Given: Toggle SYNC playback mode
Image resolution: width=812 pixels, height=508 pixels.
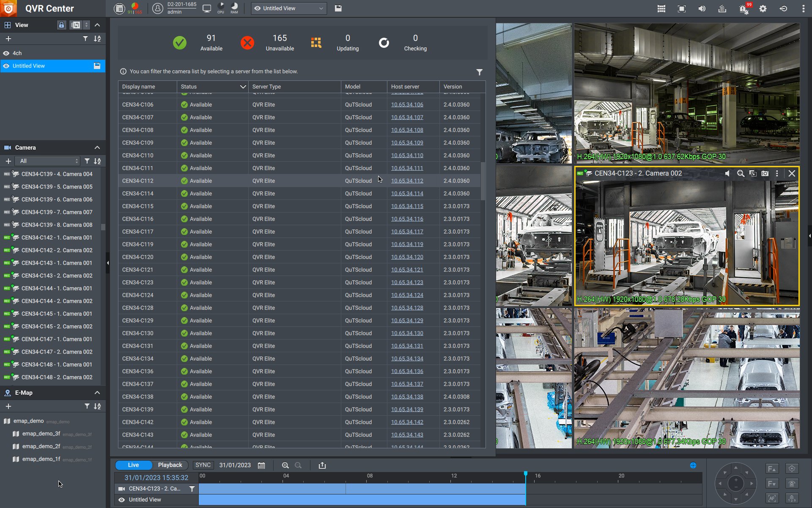Looking at the screenshot, I should (203, 465).
